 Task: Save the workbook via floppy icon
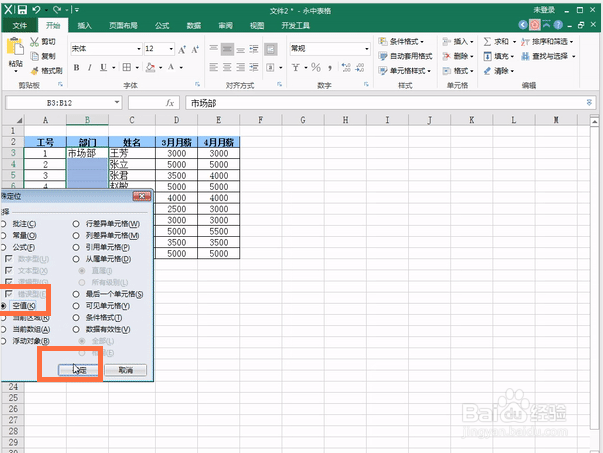click(x=23, y=10)
